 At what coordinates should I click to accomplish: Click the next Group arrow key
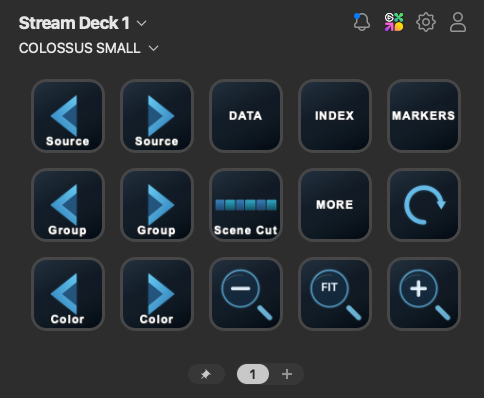point(157,205)
